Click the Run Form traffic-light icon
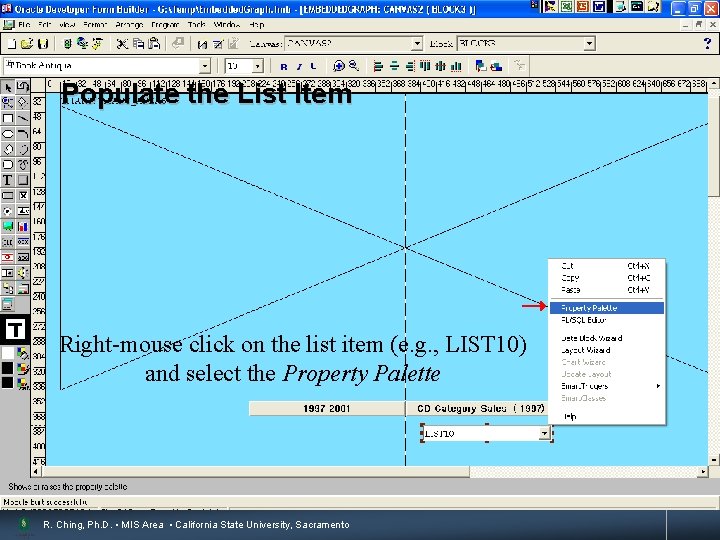720x540 pixels. pos(67,44)
